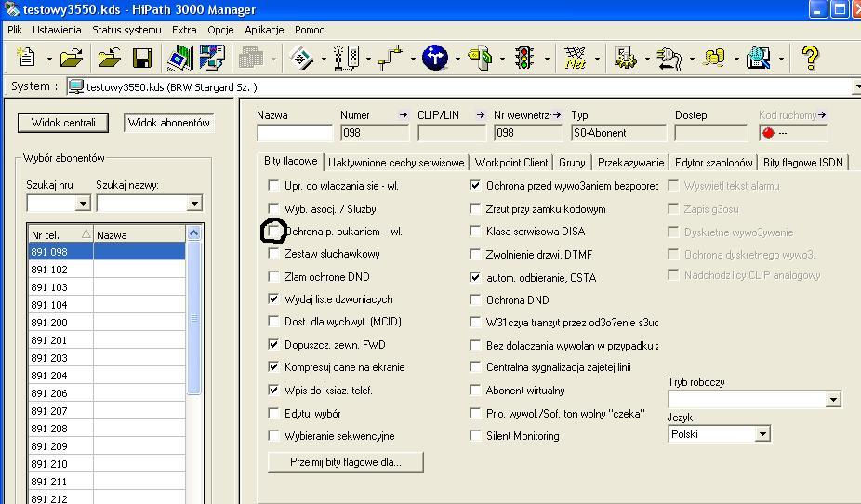Uncheck autom. odbieranie, CSTA checkbox
This screenshot has width=861, height=504.
(475, 278)
